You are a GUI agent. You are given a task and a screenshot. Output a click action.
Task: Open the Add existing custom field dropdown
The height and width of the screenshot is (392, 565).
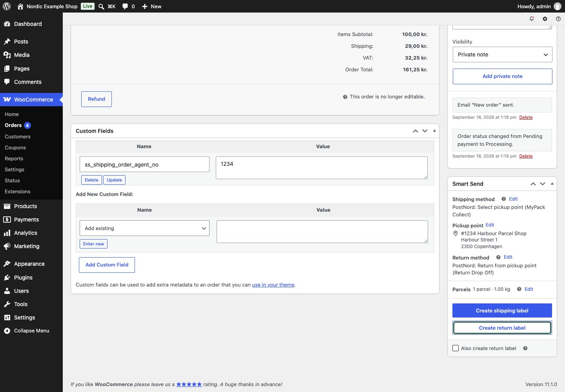[x=144, y=228]
